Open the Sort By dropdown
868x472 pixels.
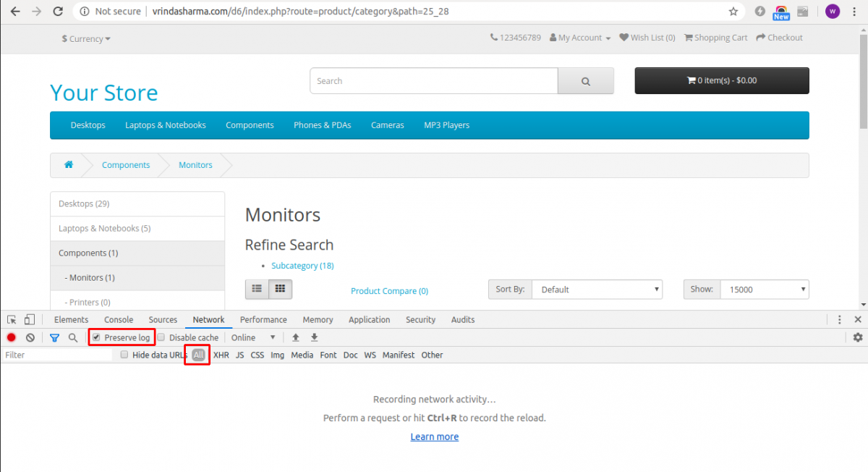[597, 289]
